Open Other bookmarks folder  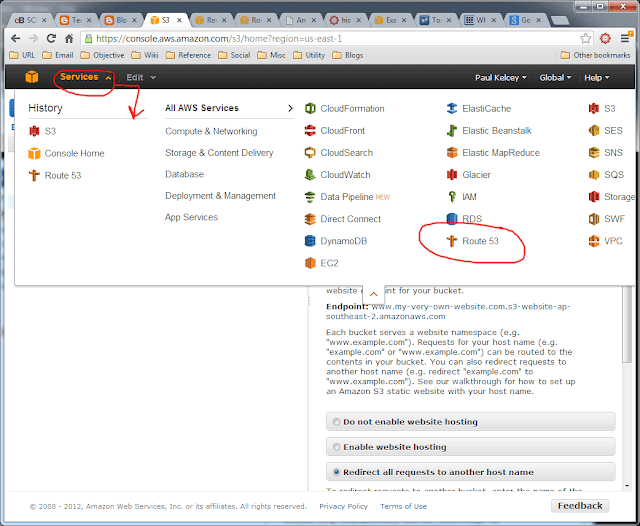coord(596,55)
